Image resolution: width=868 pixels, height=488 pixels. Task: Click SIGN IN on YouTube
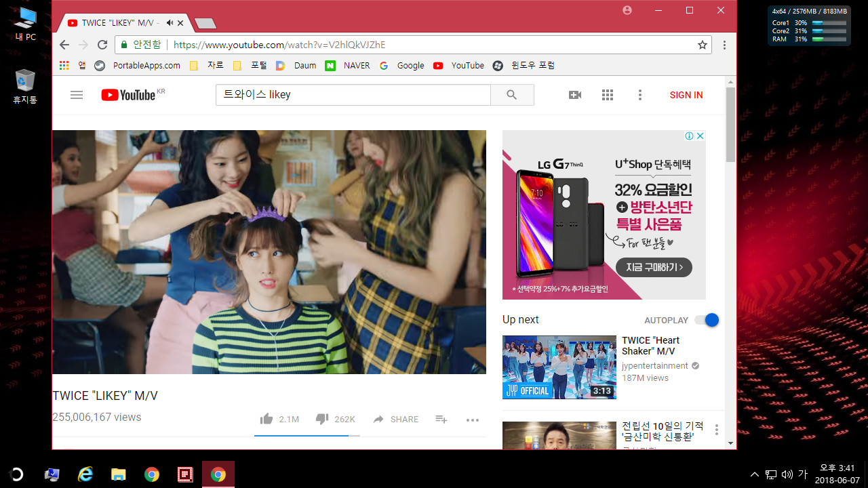click(686, 95)
